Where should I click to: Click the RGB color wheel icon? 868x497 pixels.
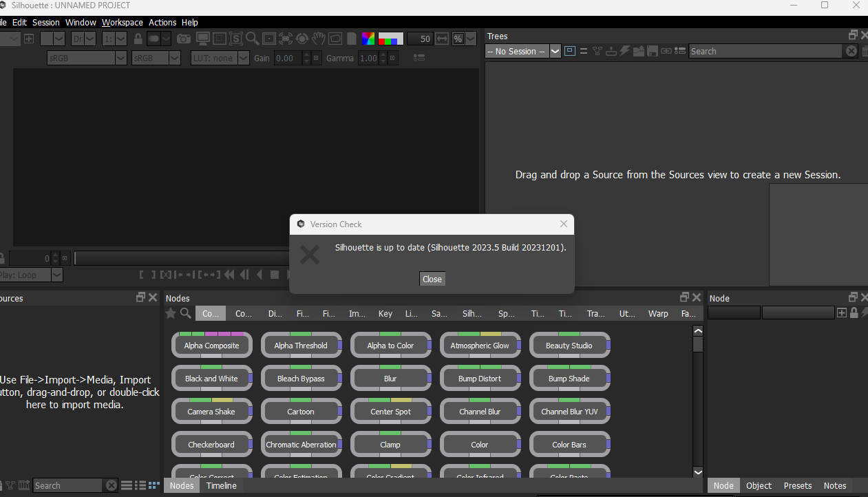(368, 39)
